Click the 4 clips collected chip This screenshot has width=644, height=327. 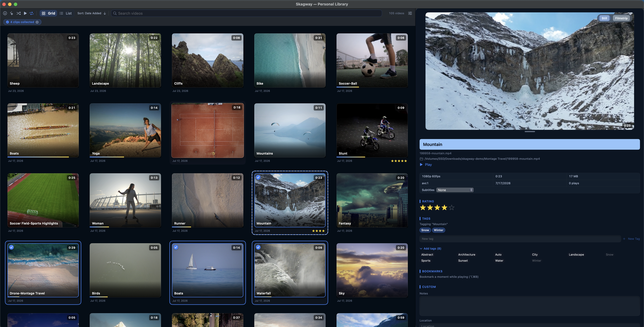coord(22,22)
